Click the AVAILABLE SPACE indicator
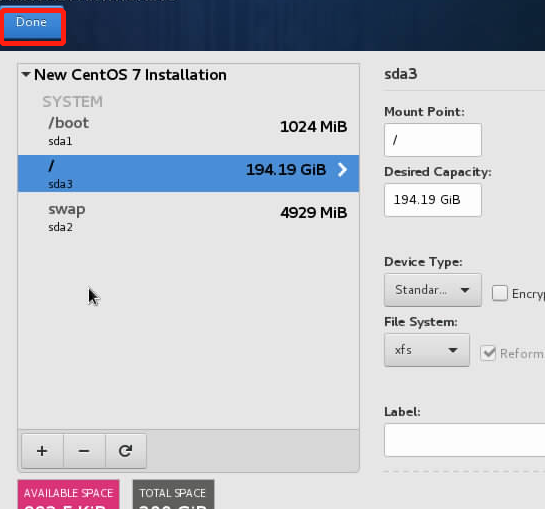Image resolution: width=545 pixels, height=509 pixels. point(68,494)
